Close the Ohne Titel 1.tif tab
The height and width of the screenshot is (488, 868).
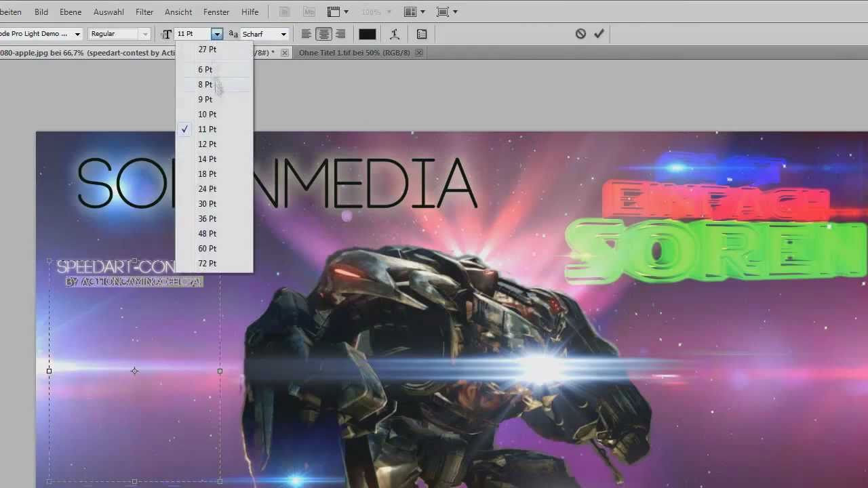[420, 53]
